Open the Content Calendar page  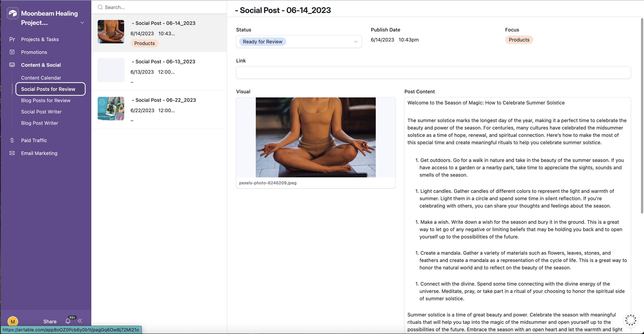(x=41, y=78)
